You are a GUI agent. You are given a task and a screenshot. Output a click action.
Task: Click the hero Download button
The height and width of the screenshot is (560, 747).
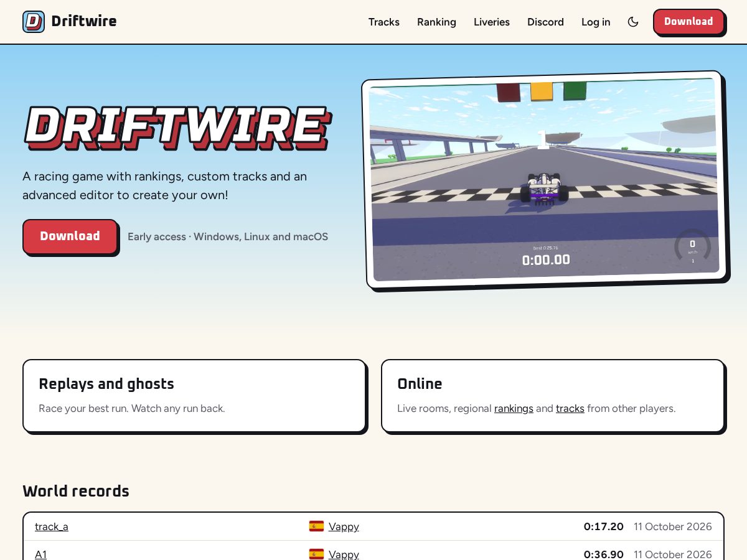click(x=70, y=236)
